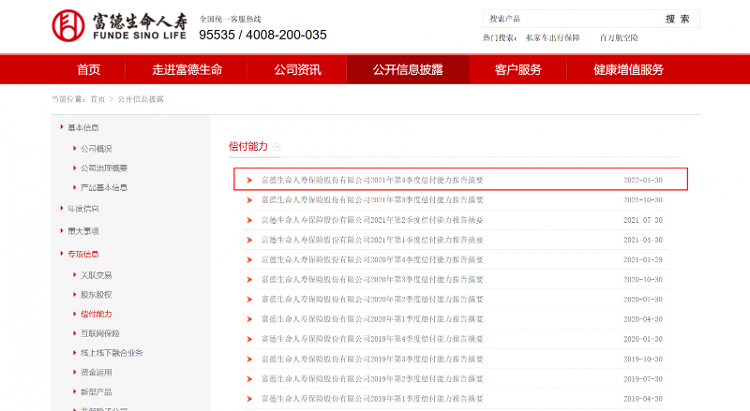The height and width of the screenshot is (411, 750).
Task: Click the Funde Sino Life logo
Action: [x=118, y=26]
